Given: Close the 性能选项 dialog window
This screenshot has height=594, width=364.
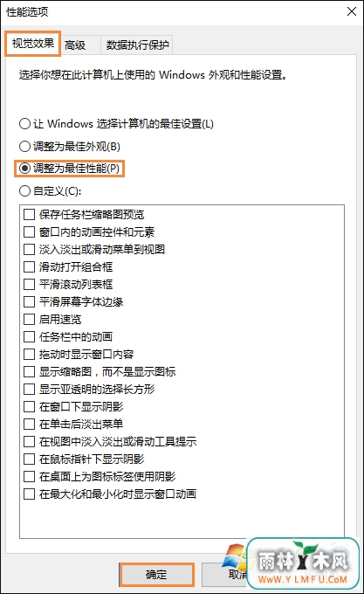Looking at the screenshot, I should point(352,11).
